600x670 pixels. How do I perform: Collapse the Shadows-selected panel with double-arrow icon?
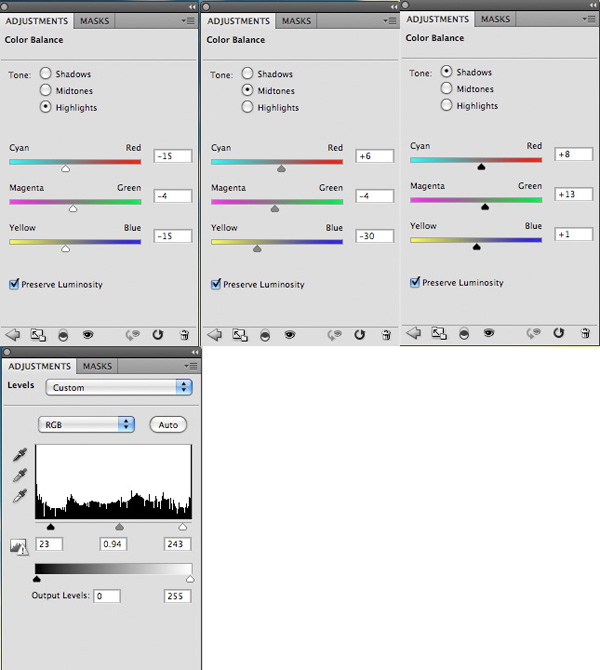click(x=593, y=5)
